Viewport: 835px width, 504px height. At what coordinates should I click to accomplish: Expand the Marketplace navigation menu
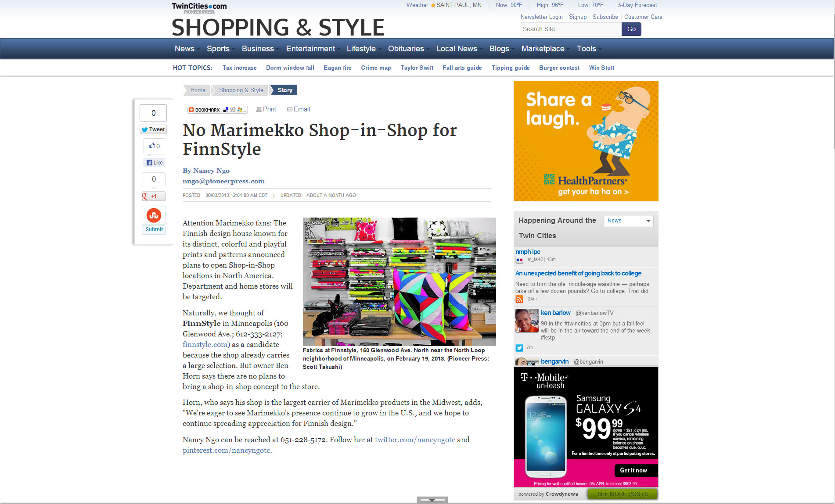click(x=543, y=49)
